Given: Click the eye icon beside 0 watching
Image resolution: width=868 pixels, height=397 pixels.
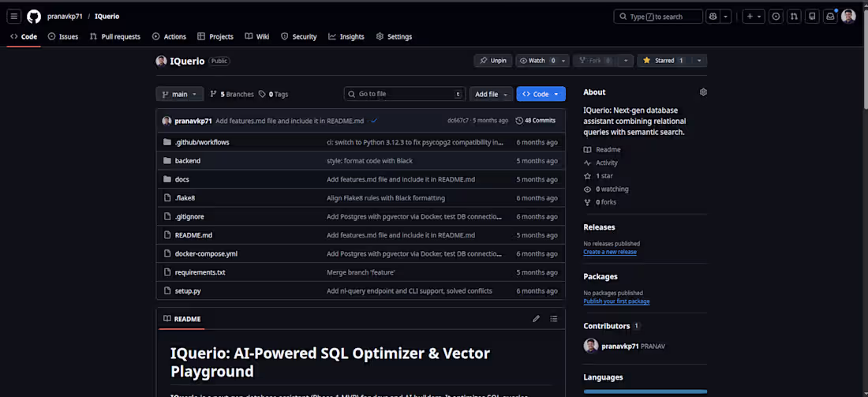Looking at the screenshot, I should pos(587,189).
